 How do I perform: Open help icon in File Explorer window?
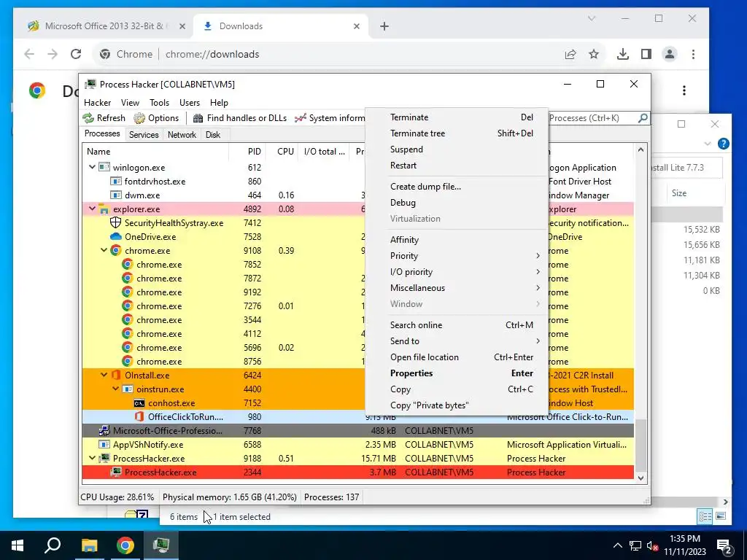[723, 144]
